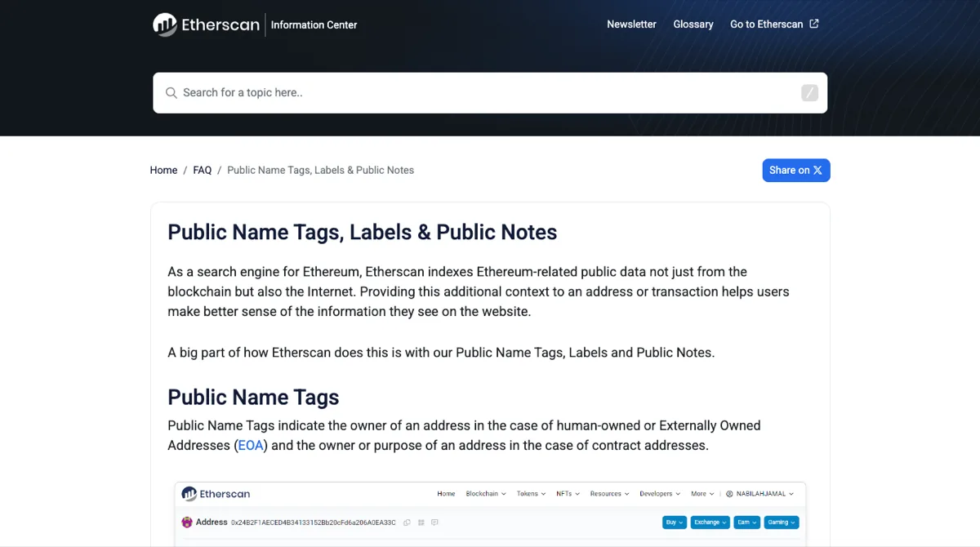
Task: Click the Etherscan logo in the header
Action: click(206, 24)
